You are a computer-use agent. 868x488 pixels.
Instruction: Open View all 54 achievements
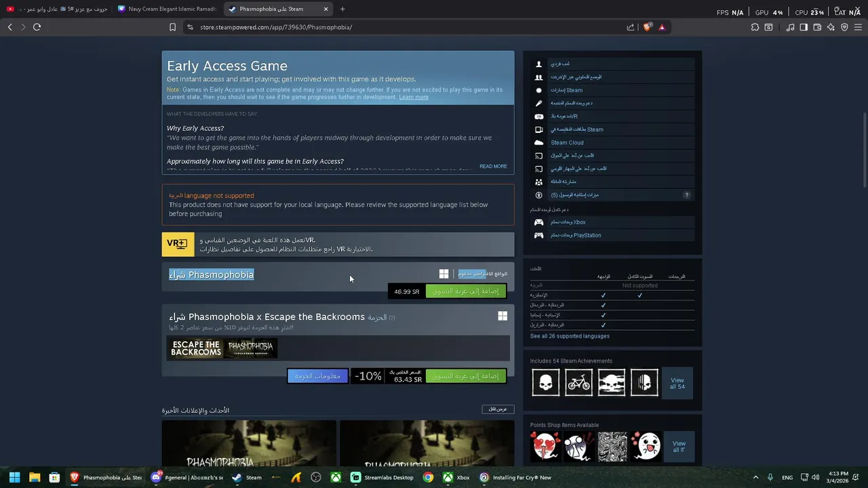tap(677, 384)
